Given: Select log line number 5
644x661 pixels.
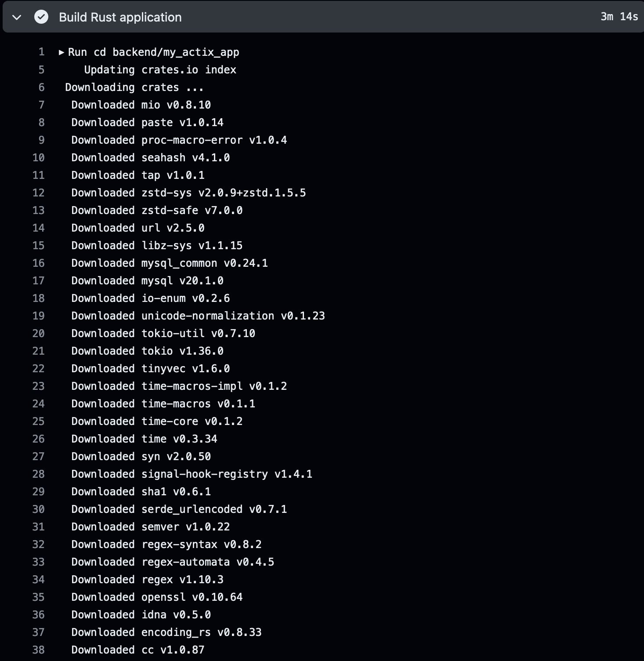Looking at the screenshot, I should [41, 70].
